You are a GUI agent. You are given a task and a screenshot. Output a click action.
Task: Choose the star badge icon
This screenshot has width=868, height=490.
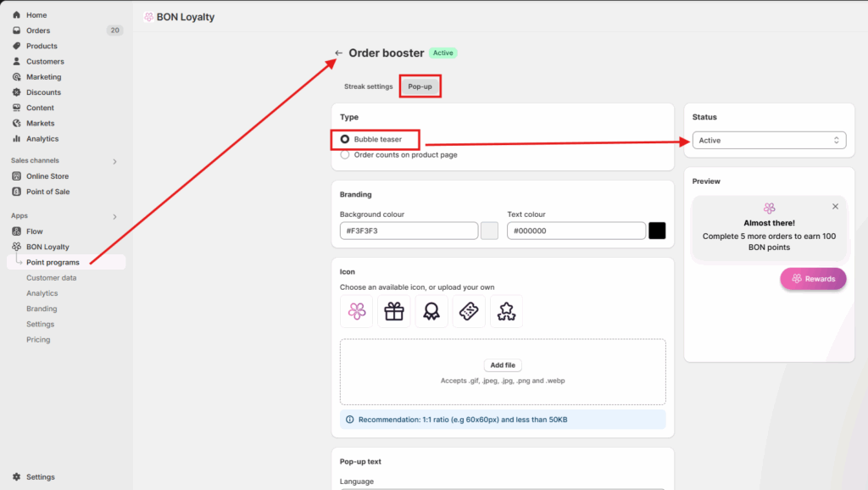506,312
